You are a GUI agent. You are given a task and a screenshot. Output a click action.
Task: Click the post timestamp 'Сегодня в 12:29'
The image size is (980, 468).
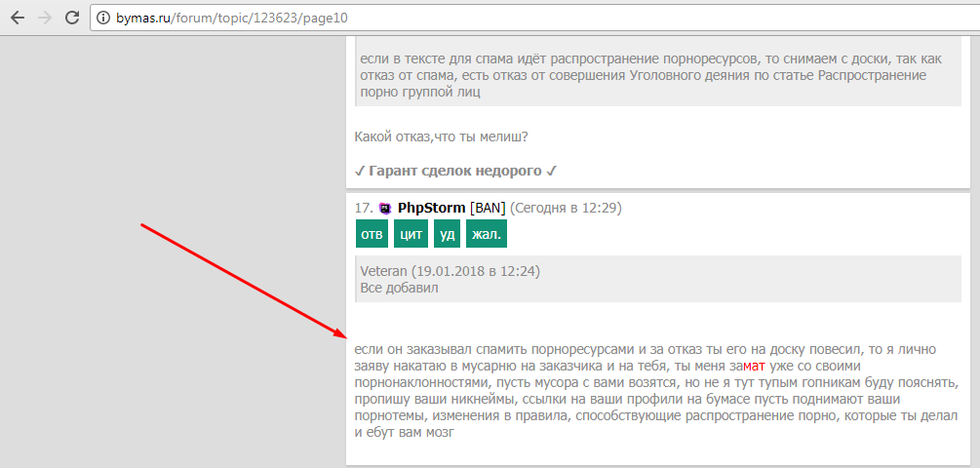(566, 208)
